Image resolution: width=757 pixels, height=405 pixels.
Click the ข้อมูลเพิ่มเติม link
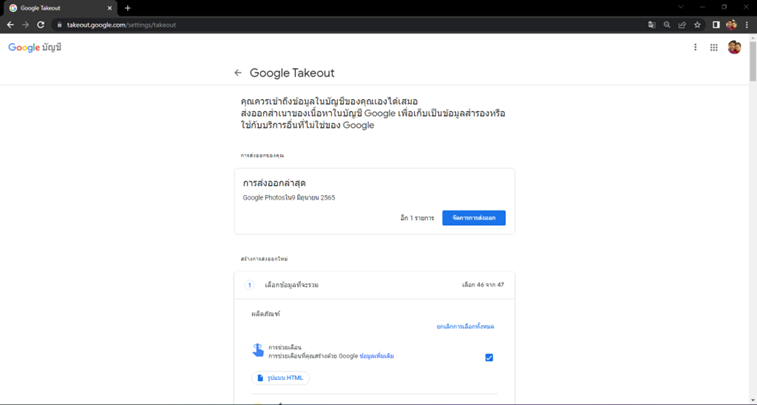[377, 356]
